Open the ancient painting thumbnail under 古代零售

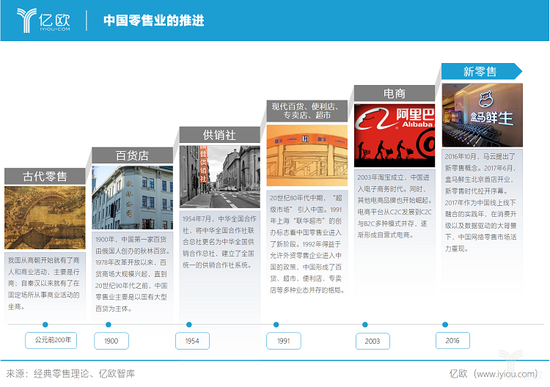pos(45,218)
